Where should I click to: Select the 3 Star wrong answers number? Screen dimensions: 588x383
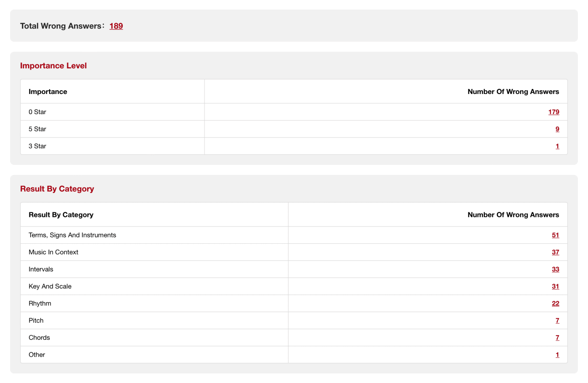tap(557, 146)
